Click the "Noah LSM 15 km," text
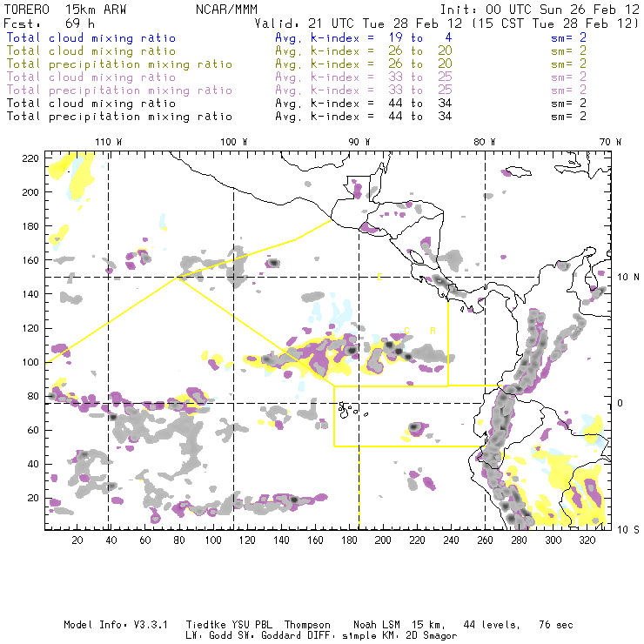The width and height of the screenshot is (644, 644). coord(399,625)
